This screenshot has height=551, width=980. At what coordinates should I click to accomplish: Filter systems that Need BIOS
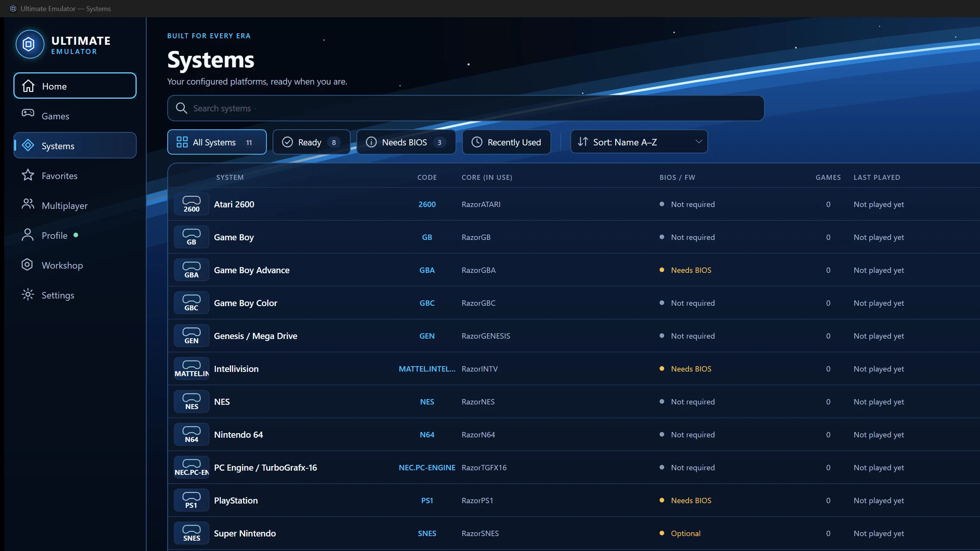[x=406, y=142]
